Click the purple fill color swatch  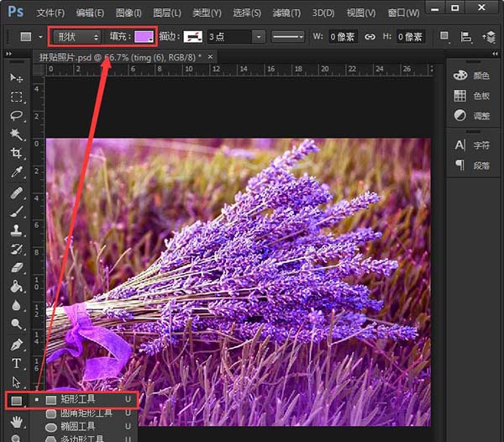click(x=144, y=37)
